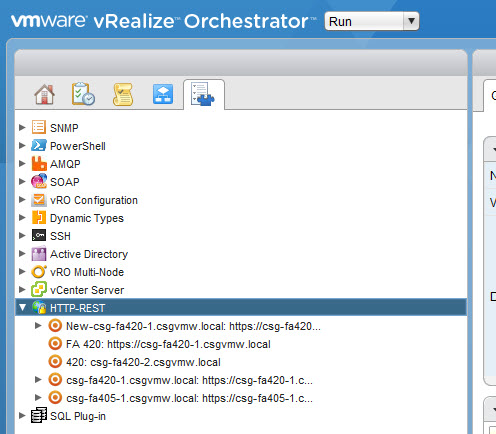
Task: Select the PowerShell tree item
Action: [x=78, y=146]
